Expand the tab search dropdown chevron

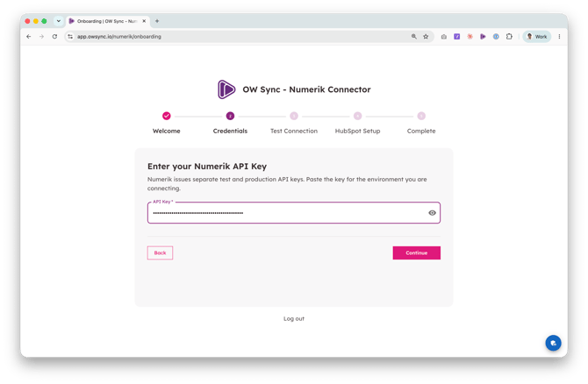[59, 21]
